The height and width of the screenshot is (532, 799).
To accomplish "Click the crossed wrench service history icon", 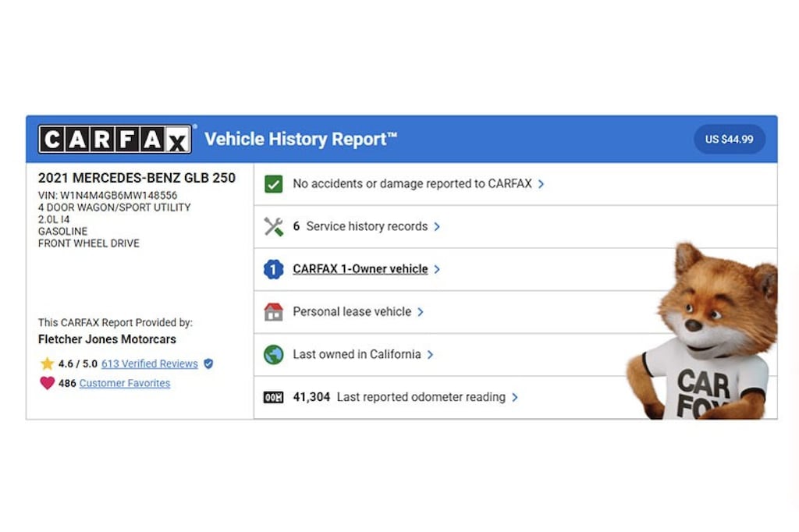I will pos(273,226).
